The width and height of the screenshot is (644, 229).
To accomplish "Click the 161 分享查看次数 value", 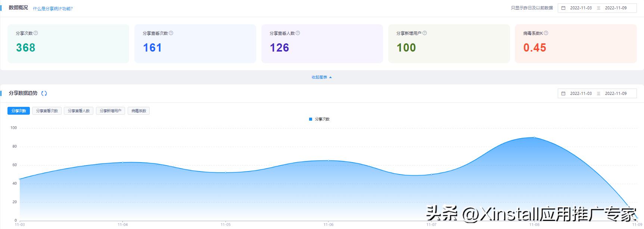I will (152, 48).
